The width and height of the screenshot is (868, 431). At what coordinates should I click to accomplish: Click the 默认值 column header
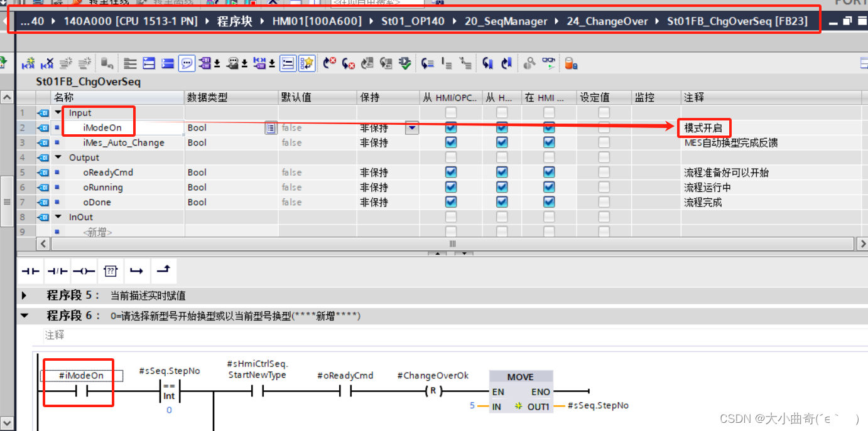[317, 97]
